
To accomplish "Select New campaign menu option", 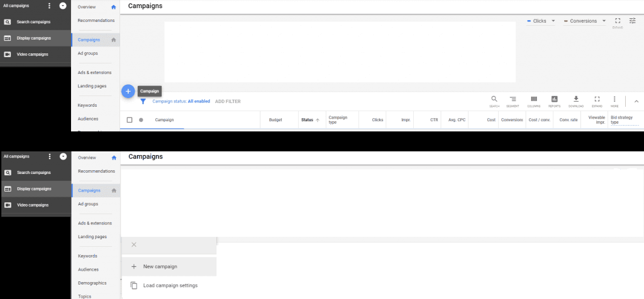I will point(169,266).
